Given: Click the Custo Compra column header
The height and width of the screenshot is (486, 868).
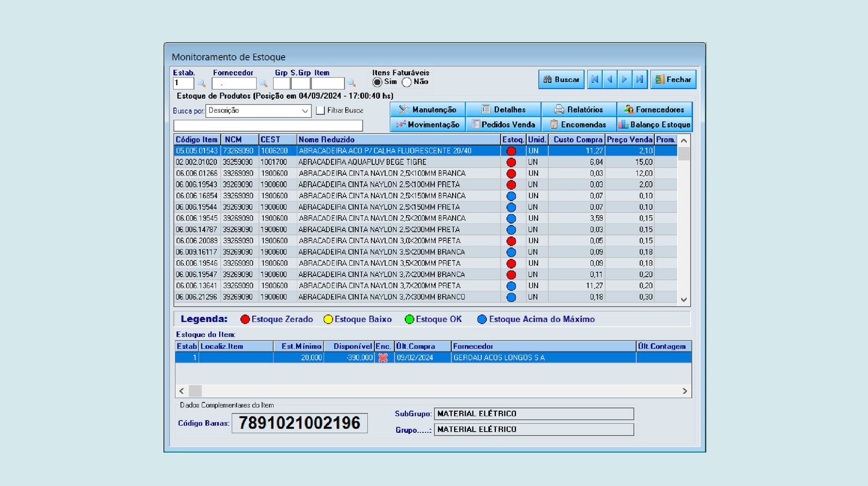Looking at the screenshot, I should (x=577, y=139).
